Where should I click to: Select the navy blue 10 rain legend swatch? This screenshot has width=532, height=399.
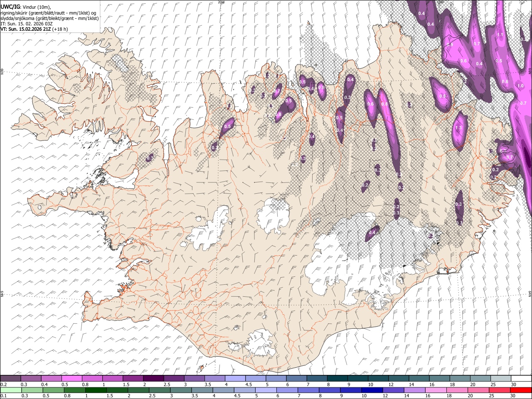(x=372, y=390)
